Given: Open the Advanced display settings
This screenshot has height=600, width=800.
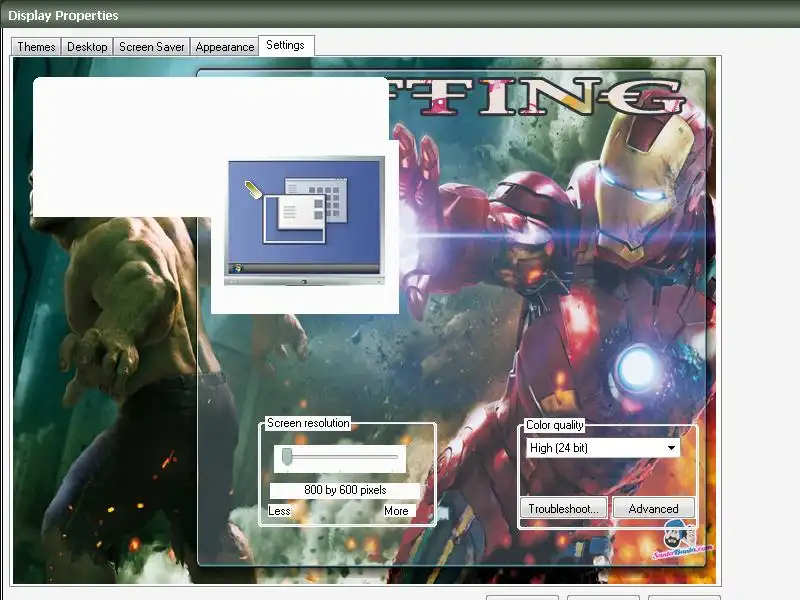Looking at the screenshot, I should point(654,509).
